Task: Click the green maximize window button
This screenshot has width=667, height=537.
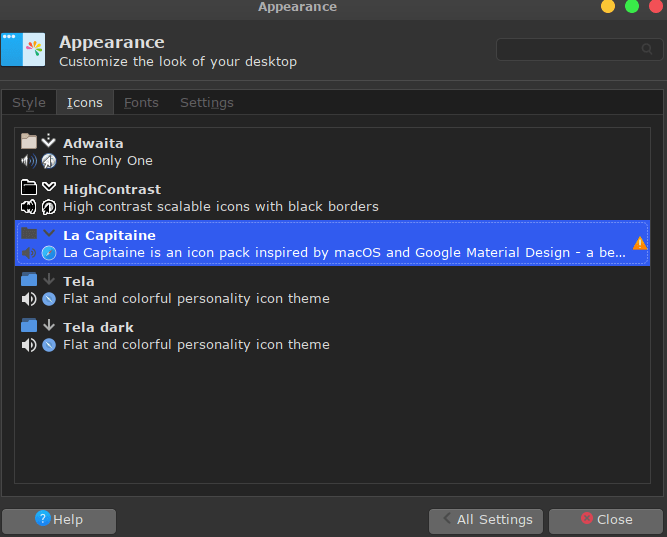Action: [x=632, y=6]
